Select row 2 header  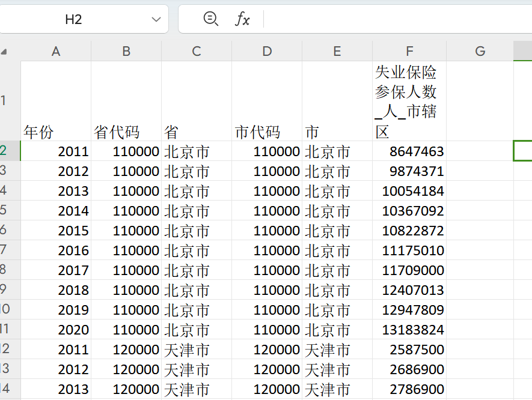10,151
